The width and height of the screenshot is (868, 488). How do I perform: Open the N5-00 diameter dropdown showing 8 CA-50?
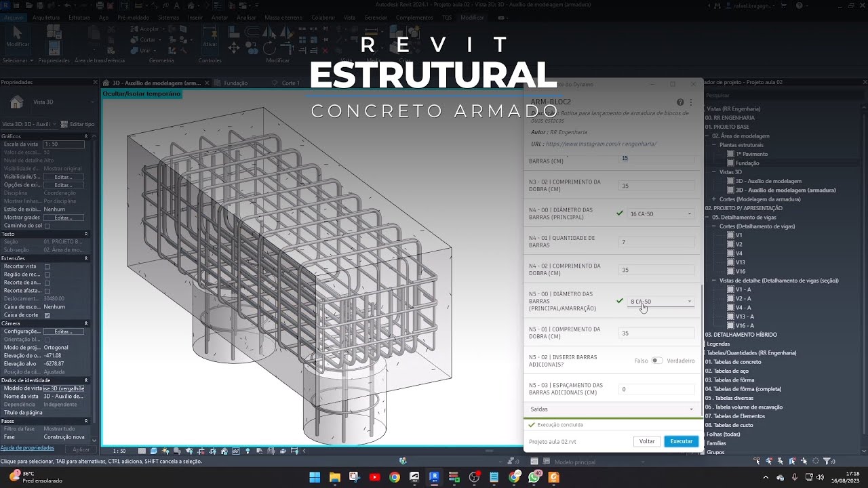click(x=660, y=302)
